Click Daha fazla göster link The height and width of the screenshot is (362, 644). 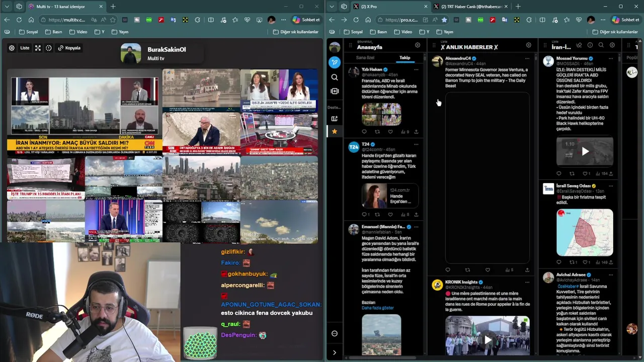(378, 308)
